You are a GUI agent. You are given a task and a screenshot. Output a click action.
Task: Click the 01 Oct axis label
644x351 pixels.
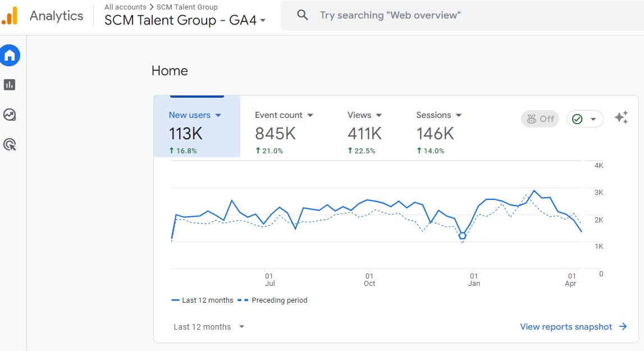(x=369, y=280)
